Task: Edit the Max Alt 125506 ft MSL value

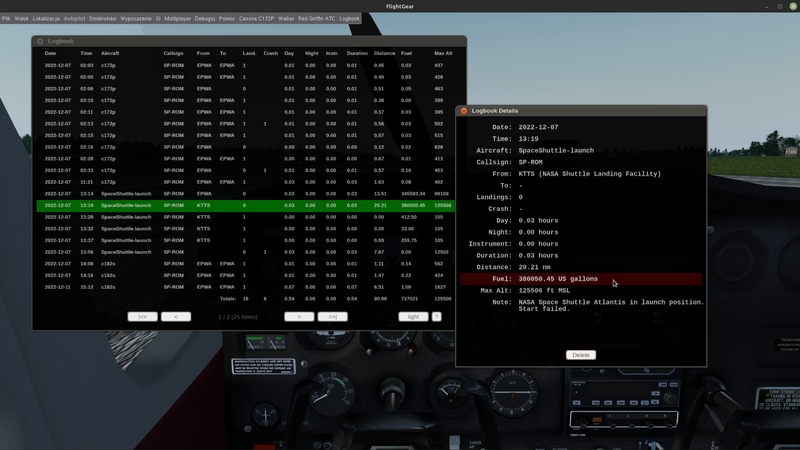Action: click(x=544, y=291)
